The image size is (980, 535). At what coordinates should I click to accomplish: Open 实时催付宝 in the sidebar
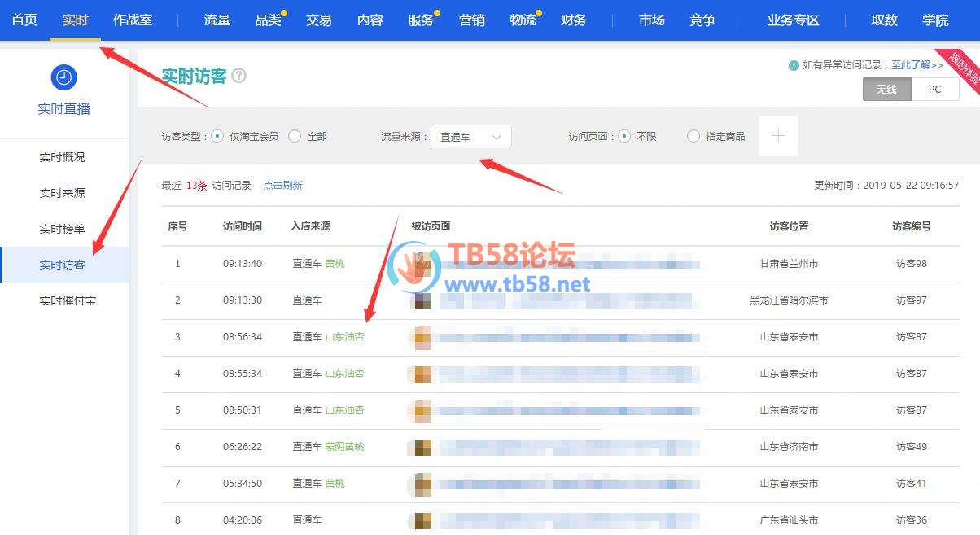[68, 300]
